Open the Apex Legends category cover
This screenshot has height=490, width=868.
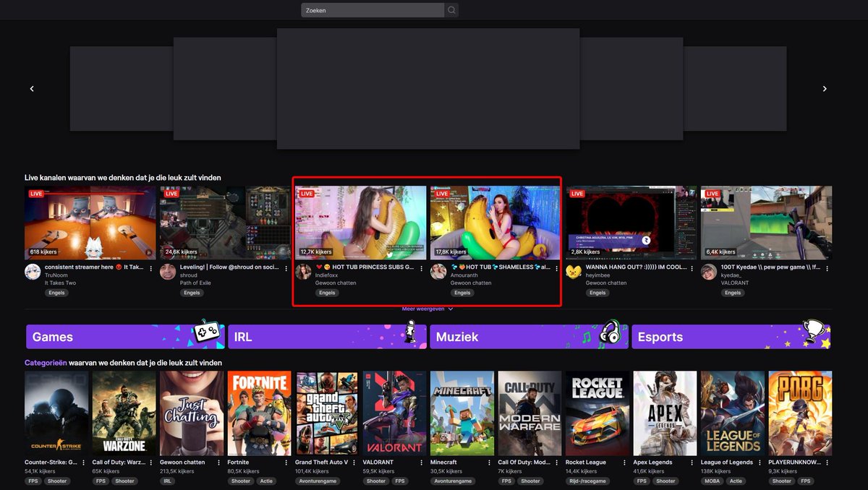point(665,413)
